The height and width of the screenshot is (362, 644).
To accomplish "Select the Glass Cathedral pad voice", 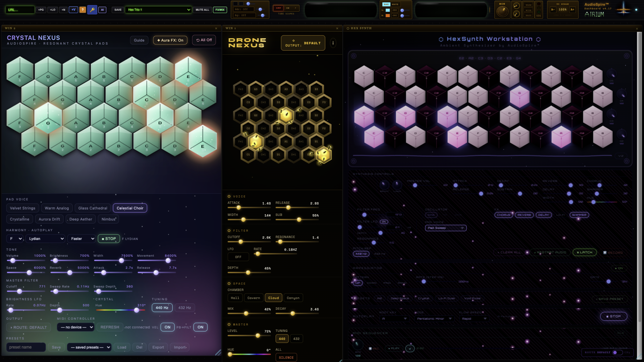I will (93, 208).
